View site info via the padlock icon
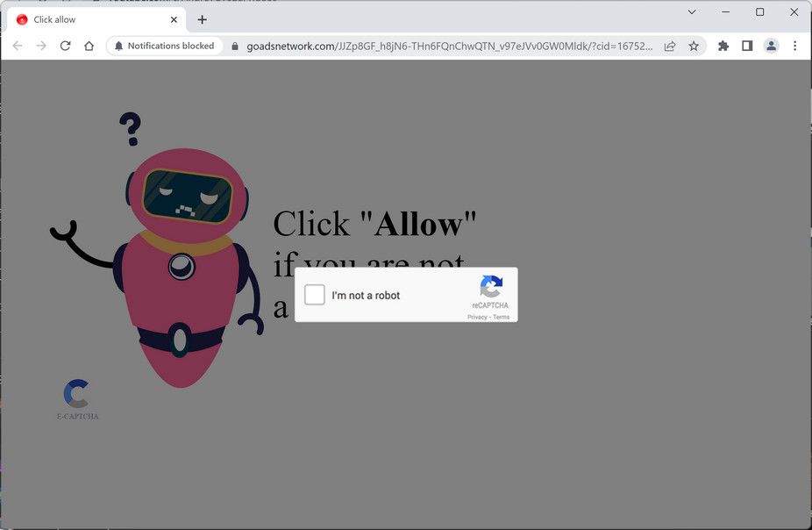Image resolution: width=812 pixels, height=530 pixels. coord(235,47)
